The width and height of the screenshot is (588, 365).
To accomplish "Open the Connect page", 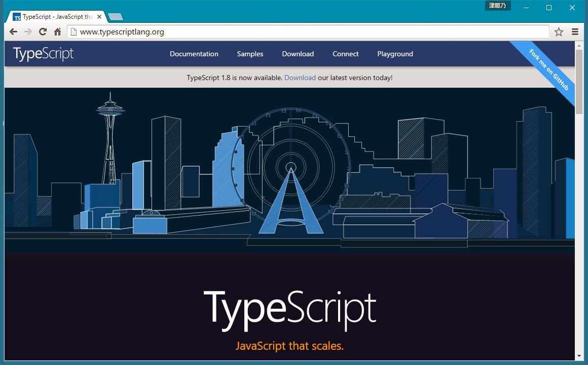I will pos(346,54).
